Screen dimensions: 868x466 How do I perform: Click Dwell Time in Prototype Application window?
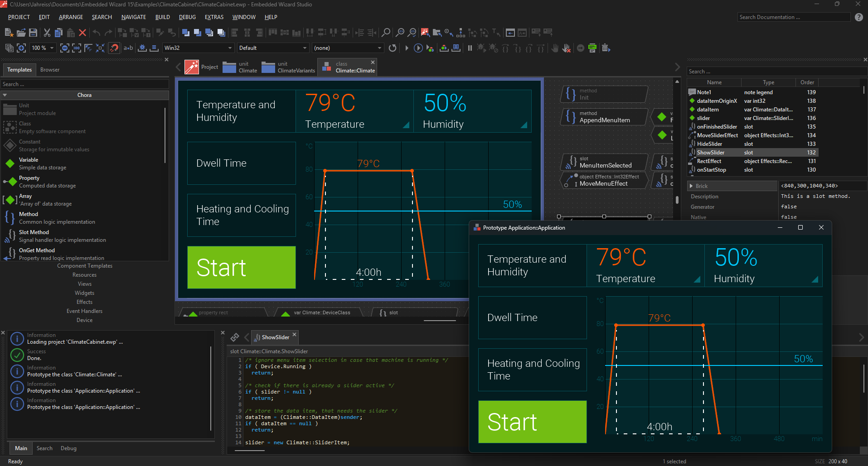(533, 317)
